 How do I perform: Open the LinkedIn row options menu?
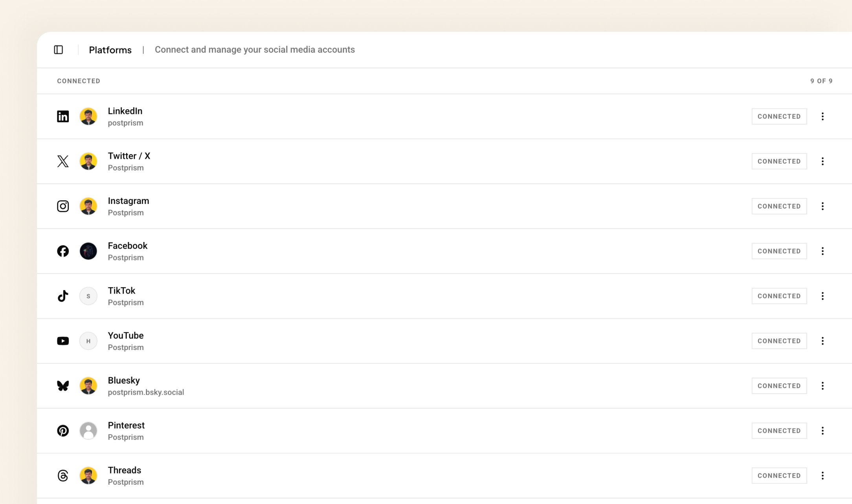pyautogui.click(x=823, y=116)
